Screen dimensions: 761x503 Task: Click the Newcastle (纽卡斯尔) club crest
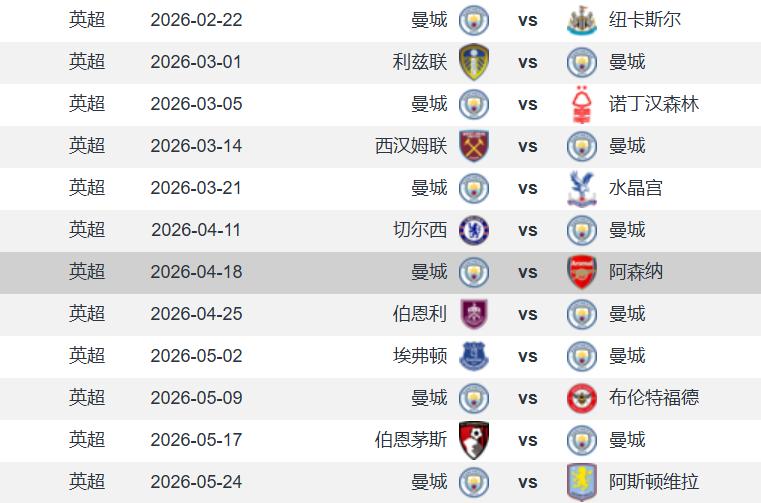click(581, 20)
